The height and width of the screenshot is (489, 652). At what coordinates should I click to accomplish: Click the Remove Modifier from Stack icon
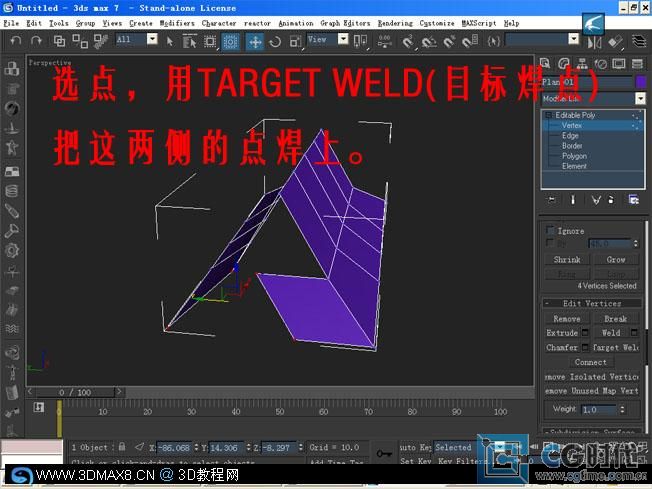[611, 200]
